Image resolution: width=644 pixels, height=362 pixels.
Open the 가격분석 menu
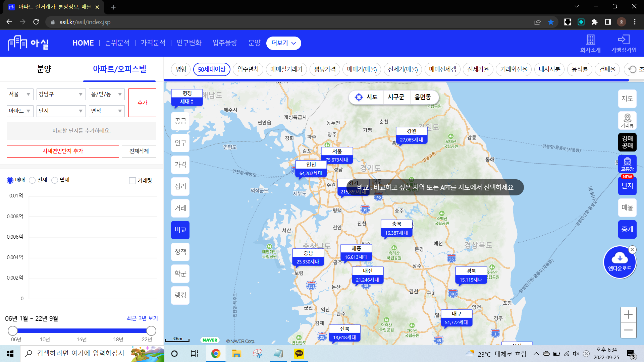[x=153, y=43]
